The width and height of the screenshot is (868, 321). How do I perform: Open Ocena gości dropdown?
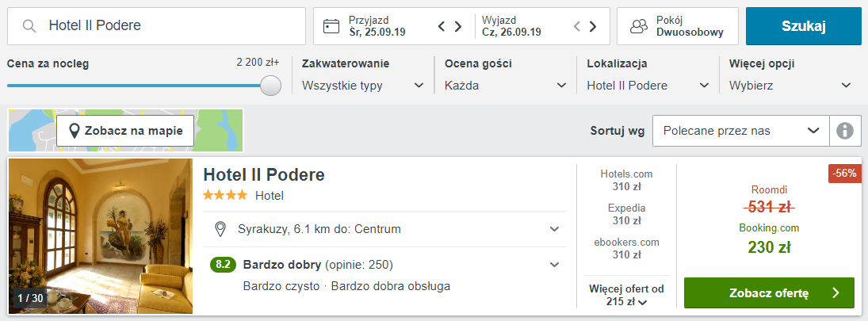(x=506, y=86)
